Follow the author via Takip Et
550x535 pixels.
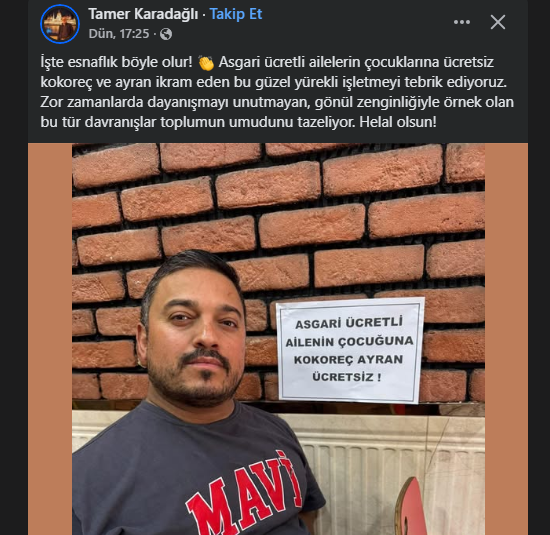click(236, 14)
